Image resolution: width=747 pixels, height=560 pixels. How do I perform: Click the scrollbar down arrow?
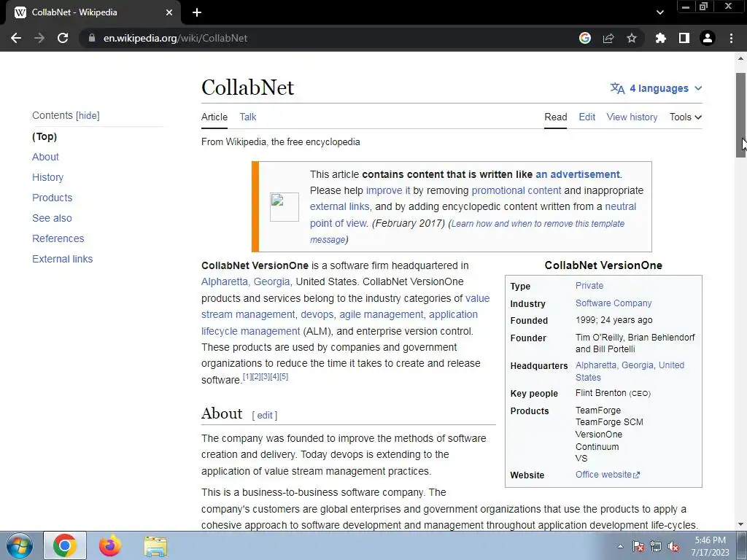point(741,525)
